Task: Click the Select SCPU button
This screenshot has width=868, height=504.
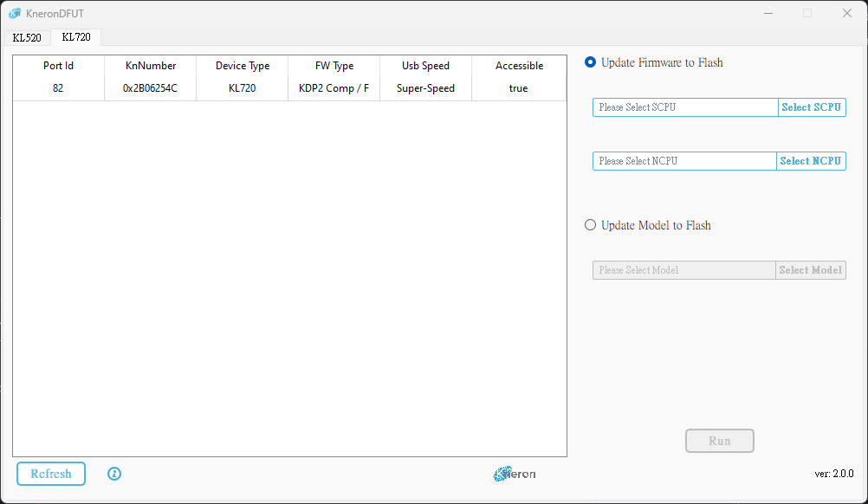Action: click(812, 107)
